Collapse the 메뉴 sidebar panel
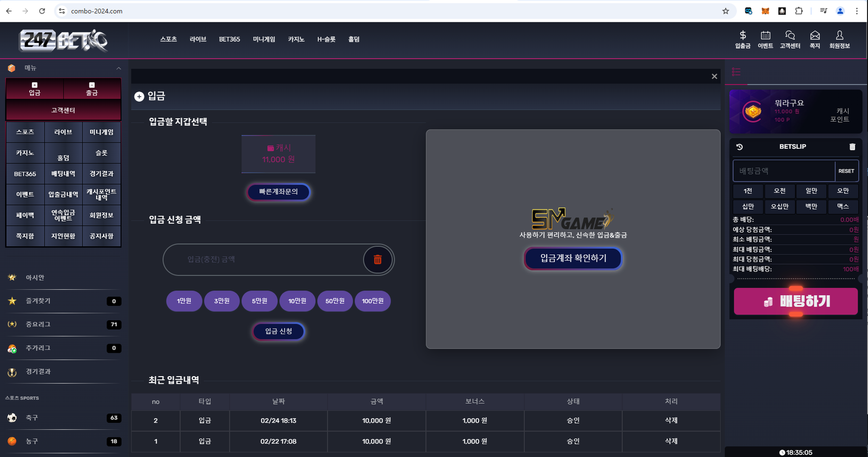 tap(118, 68)
